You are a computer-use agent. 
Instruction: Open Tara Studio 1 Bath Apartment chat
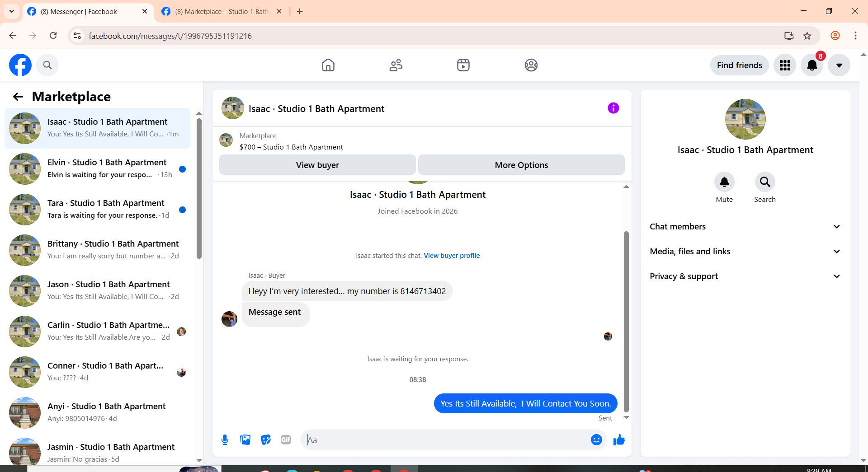[x=97, y=210]
